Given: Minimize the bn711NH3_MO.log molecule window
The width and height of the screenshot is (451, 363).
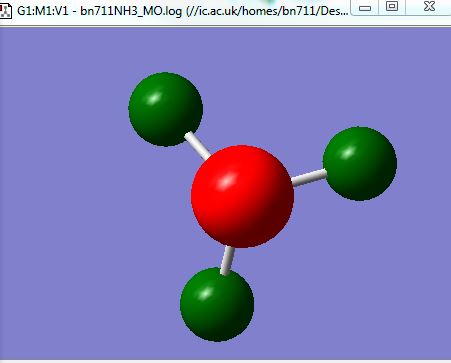Looking at the screenshot, I should click(x=366, y=8).
